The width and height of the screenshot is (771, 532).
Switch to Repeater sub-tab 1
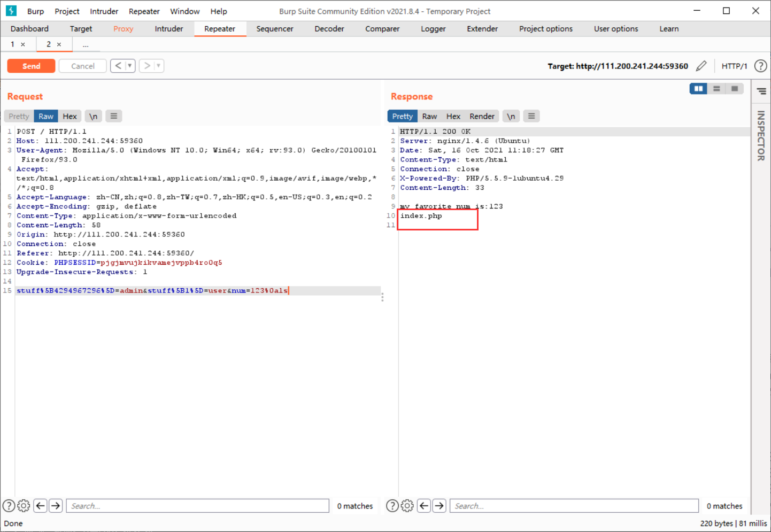coord(12,44)
